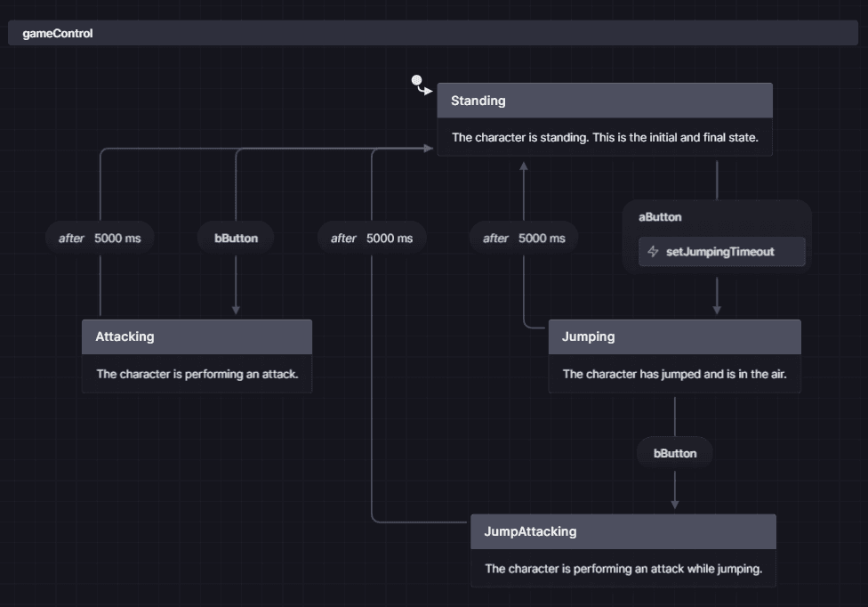
Task: Click the Attacking state description text
Action: coord(197,374)
